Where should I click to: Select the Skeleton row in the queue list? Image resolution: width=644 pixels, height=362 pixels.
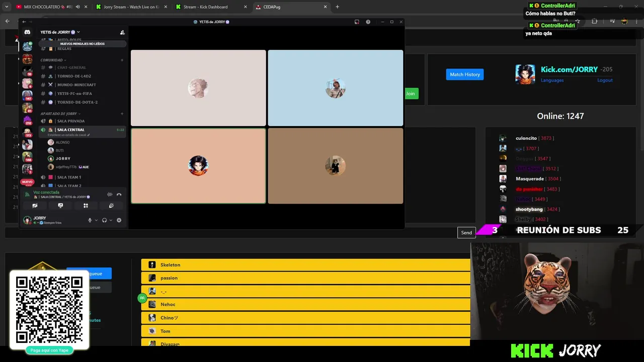tap(306, 265)
